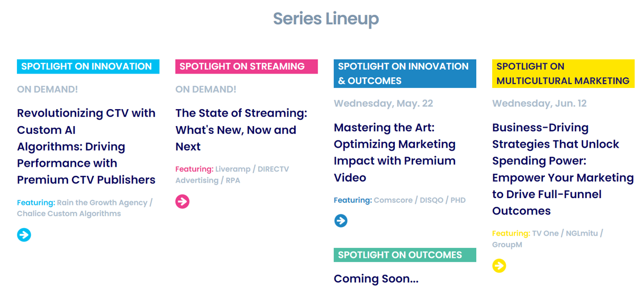Click the blue arrow icon under Mastering the Art

[341, 221]
